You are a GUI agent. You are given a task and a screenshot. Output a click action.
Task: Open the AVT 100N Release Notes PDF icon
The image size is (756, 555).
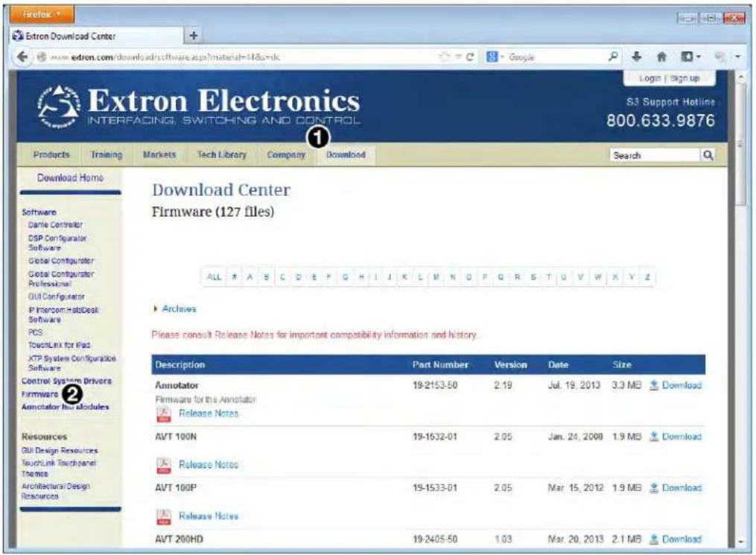click(x=163, y=465)
